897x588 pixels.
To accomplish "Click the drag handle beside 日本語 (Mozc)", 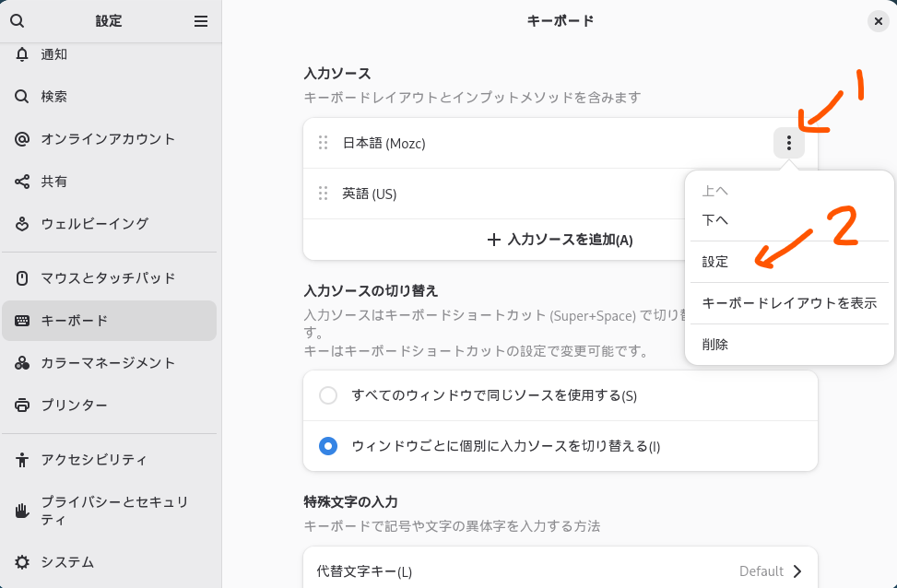I will tap(323, 143).
